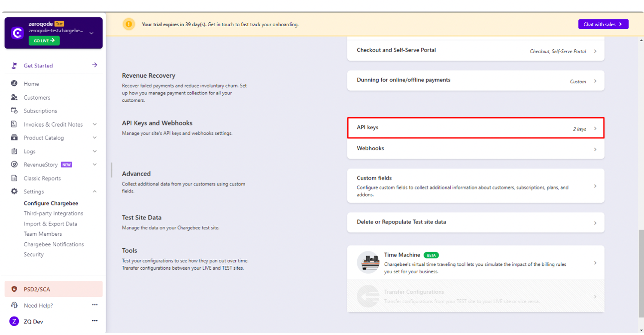Select Security submenu item
Image resolution: width=644 pixels, height=335 pixels.
(x=34, y=254)
